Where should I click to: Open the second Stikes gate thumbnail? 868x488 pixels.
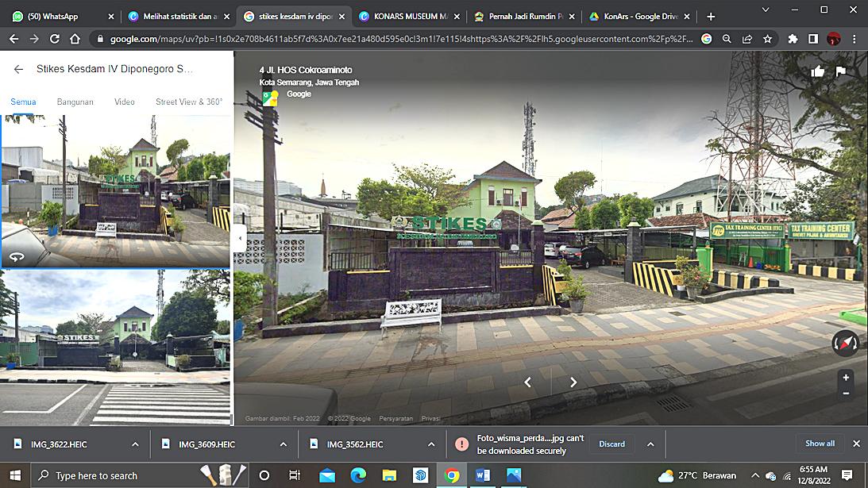[115, 348]
